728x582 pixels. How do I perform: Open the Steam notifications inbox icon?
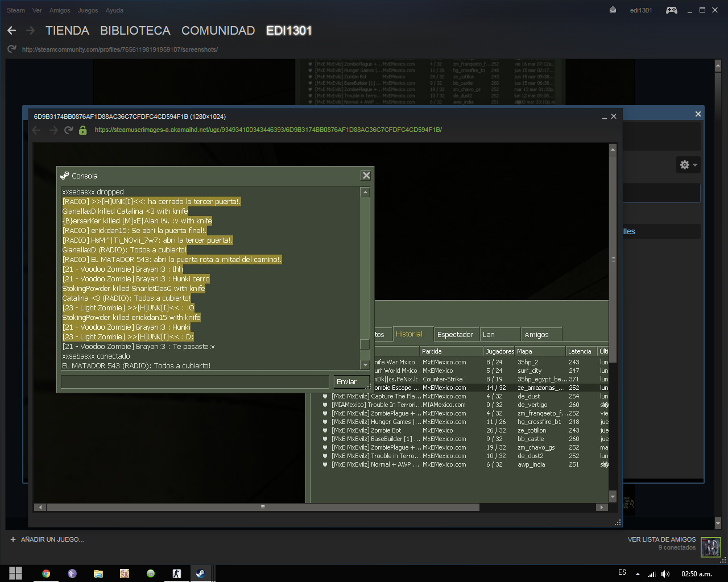point(613,10)
